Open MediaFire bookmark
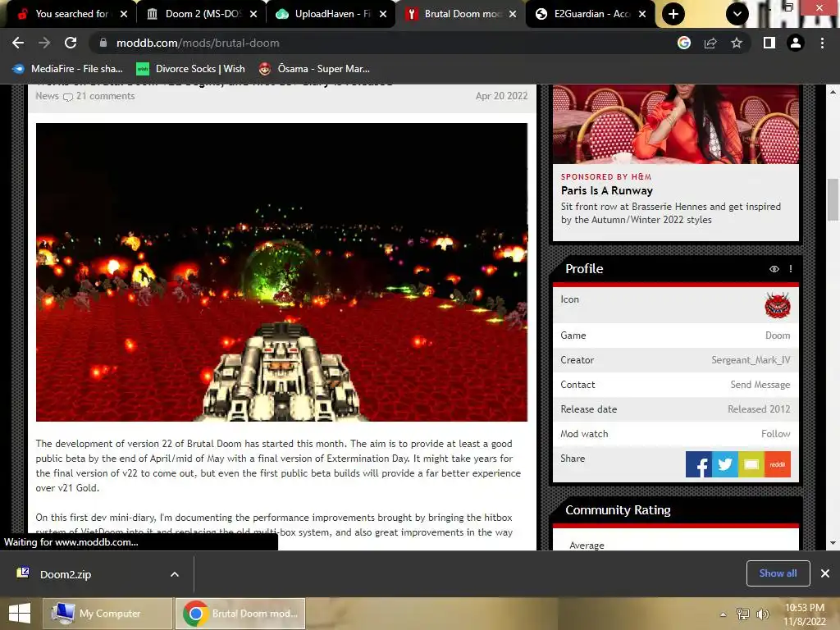The width and height of the screenshot is (840, 630). click(x=67, y=69)
